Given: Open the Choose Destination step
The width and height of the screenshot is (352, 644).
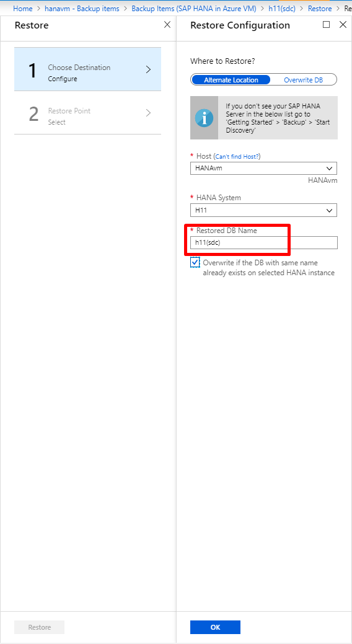Looking at the screenshot, I should (87, 69).
